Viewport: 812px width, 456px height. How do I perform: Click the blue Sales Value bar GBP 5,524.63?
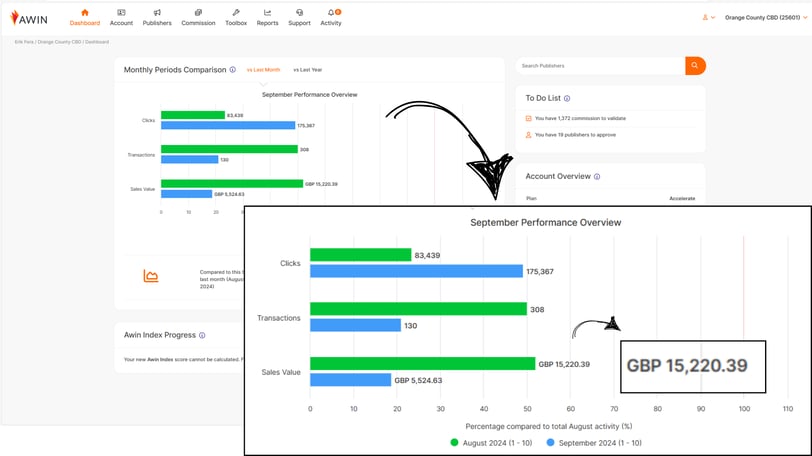(351, 380)
